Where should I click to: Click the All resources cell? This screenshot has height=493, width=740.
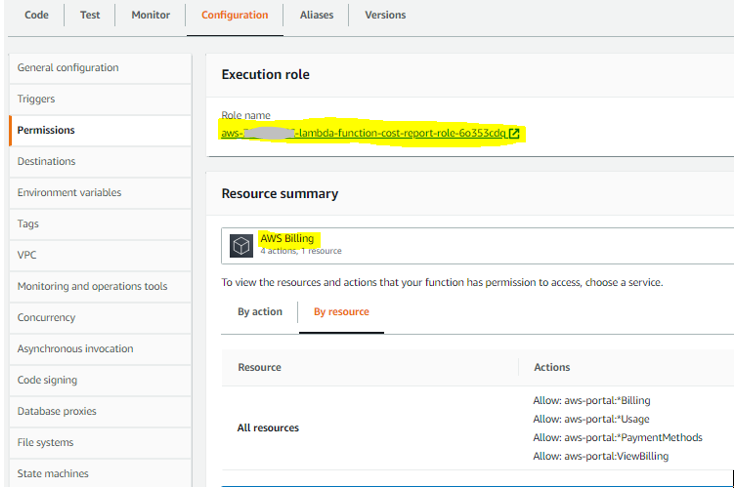tap(268, 428)
